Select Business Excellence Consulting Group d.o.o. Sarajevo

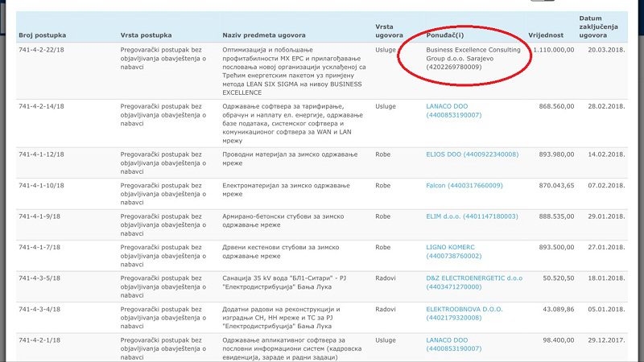click(473, 58)
